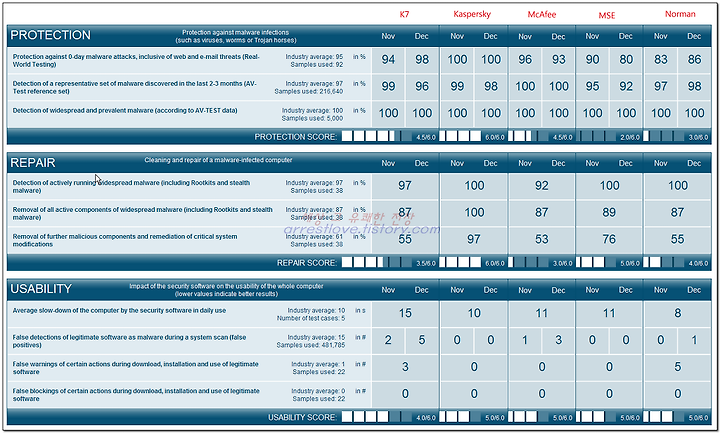Select MSE further malicious components value 76
The height and width of the screenshot is (433, 720).
tap(609, 239)
